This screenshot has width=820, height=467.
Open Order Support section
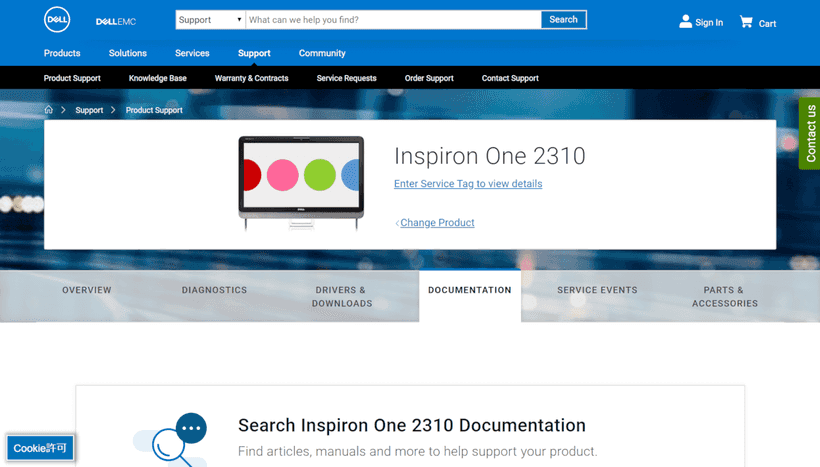pos(429,78)
